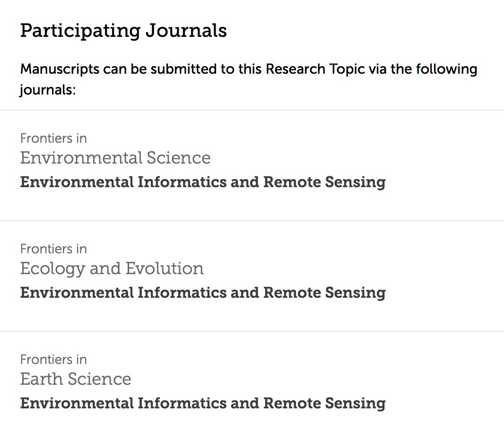Click the word "journals:" ending the description
The height and width of the screenshot is (432, 504).
point(48,90)
